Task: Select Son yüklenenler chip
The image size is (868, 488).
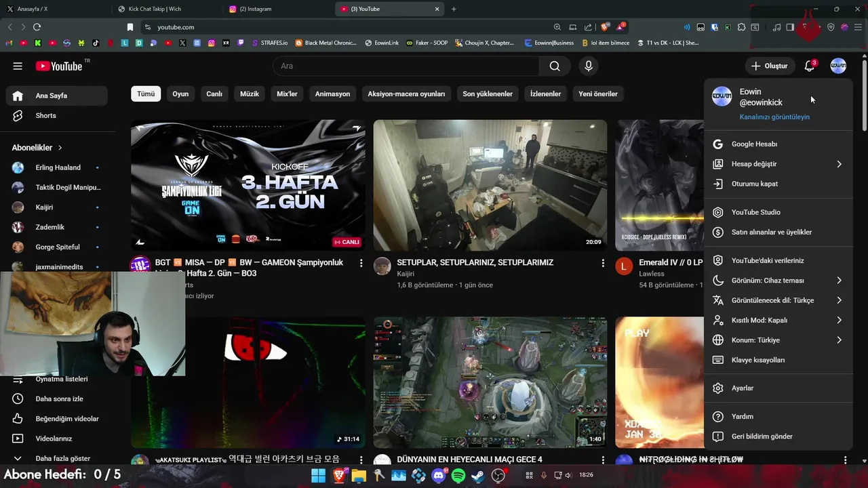Action: pyautogui.click(x=488, y=94)
